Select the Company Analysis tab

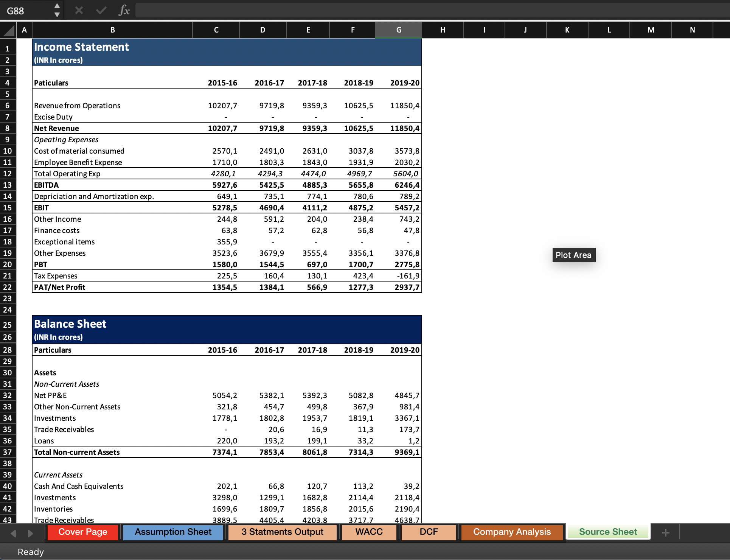[x=512, y=532]
